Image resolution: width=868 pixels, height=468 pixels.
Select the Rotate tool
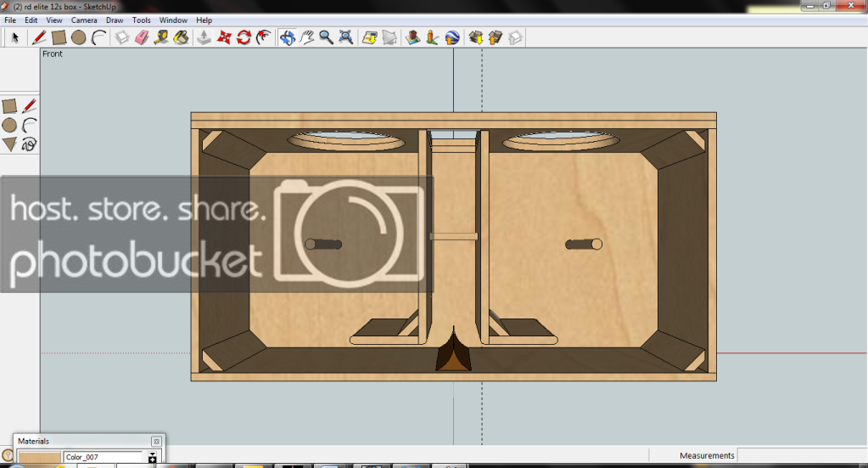[x=244, y=37]
